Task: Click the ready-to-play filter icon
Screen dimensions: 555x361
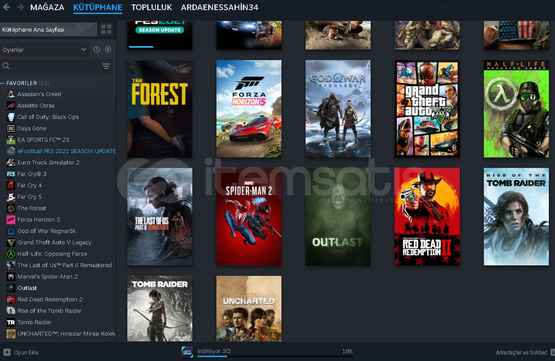Action: click(x=108, y=50)
